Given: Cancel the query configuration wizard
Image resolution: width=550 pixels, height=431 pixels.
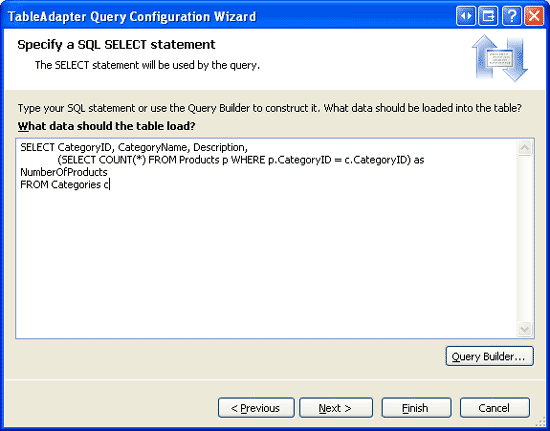Looking at the screenshot, I should click(495, 408).
